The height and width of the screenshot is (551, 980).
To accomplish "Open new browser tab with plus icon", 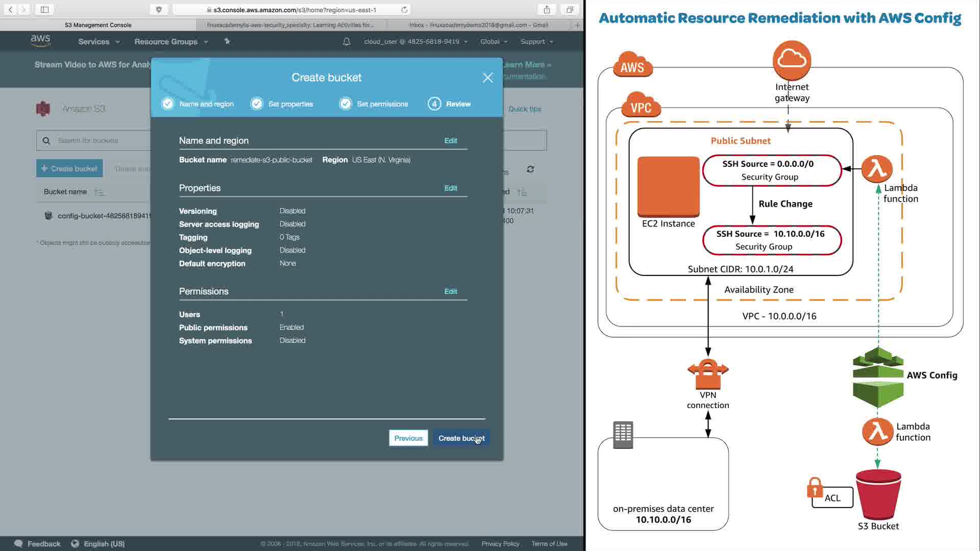I will (577, 25).
